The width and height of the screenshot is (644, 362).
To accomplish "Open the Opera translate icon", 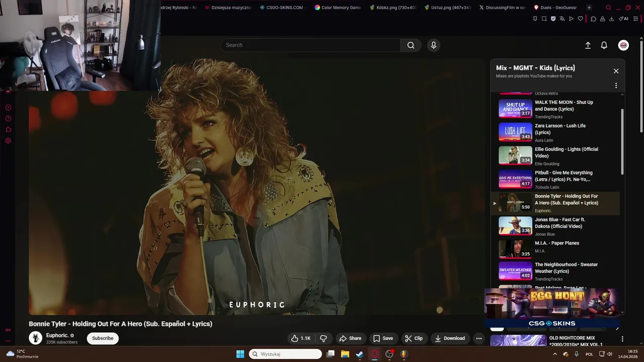I will [x=562, y=19].
